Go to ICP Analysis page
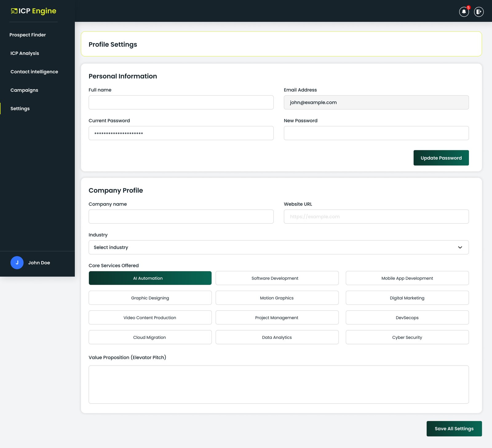The width and height of the screenshot is (492, 448). [25, 53]
